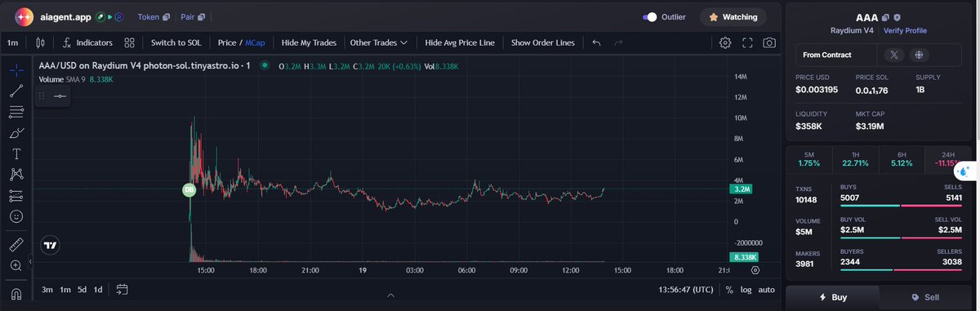This screenshot has width=980, height=311.
Task: Undo the last chart action
Action: click(596, 42)
